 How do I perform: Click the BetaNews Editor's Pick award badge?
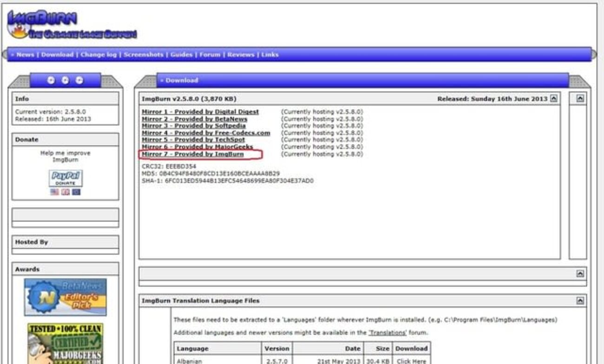(65, 296)
